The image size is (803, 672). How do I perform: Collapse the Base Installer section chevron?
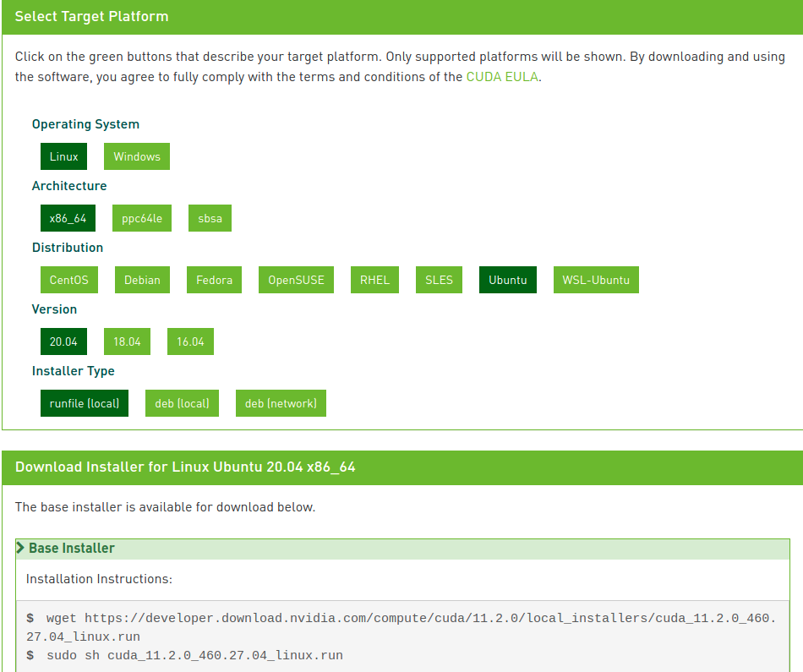(20, 548)
